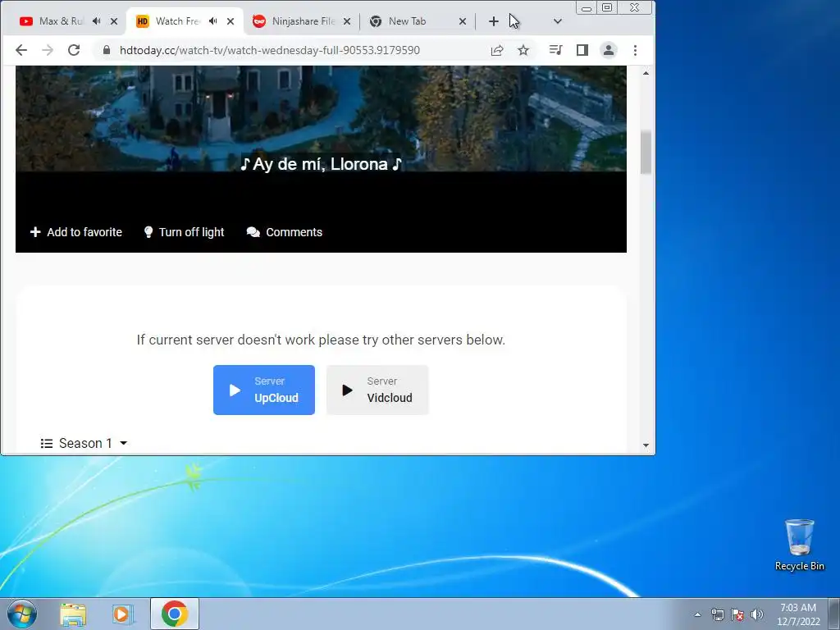Image resolution: width=840 pixels, height=630 pixels.
Task: Open Windows Explorer from taskbar
Action: pyautogui.click(x=73, y=614)
